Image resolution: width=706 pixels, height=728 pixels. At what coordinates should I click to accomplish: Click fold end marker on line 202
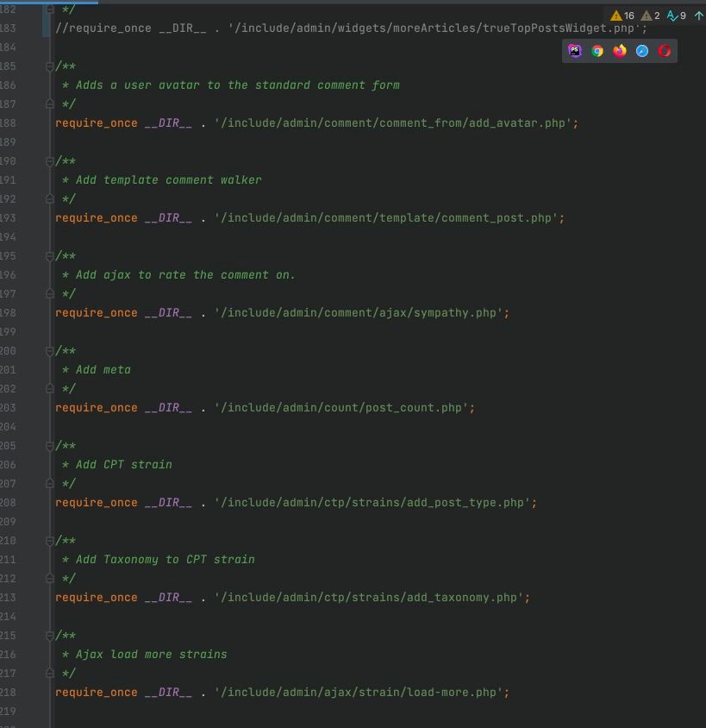pos(50,389)
